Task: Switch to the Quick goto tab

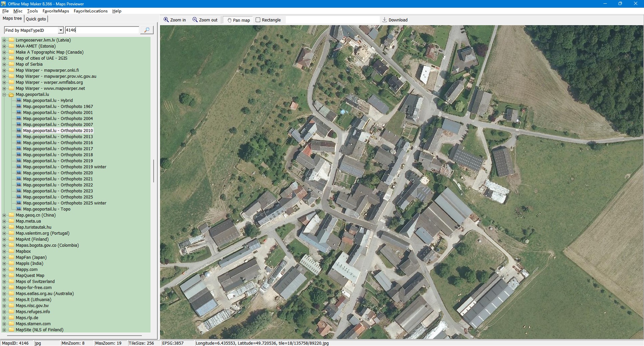Action: [x=36, y=19]
